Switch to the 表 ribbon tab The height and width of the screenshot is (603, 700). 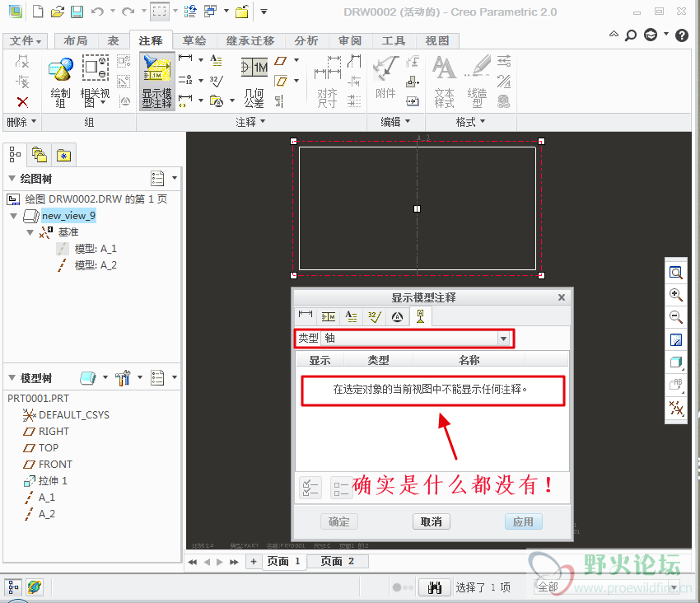(x=113, y=40)
